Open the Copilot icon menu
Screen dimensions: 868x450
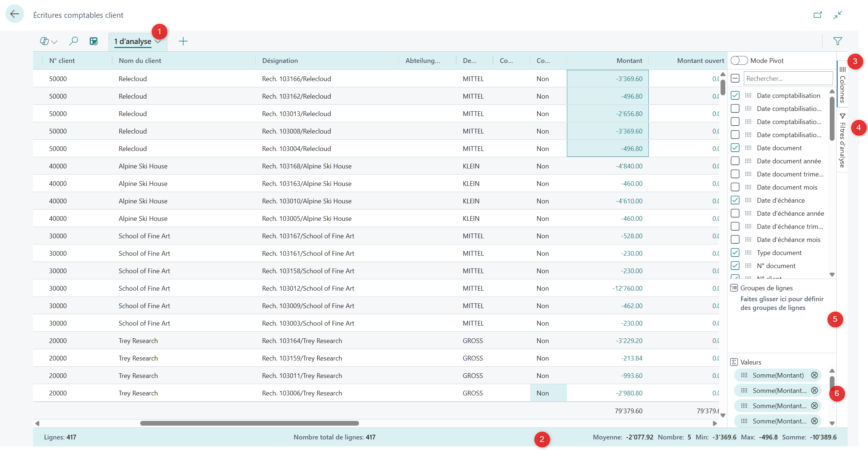coord(44,41)
